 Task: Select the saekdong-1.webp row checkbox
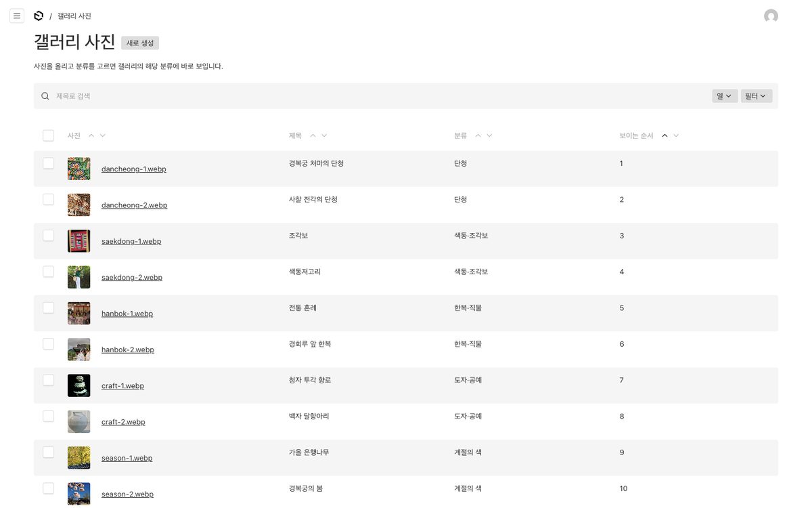point(48,235)
